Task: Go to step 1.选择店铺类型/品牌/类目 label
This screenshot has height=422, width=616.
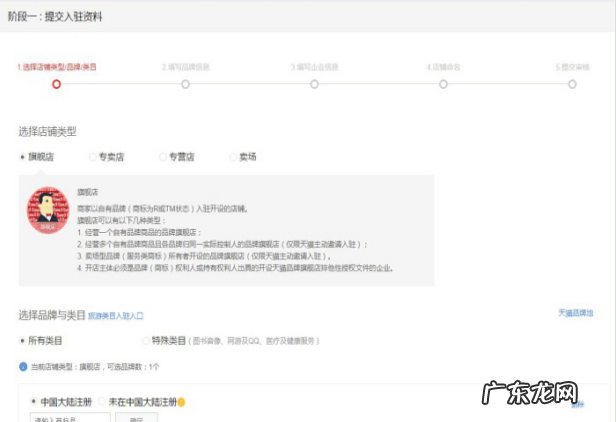Action: [57, 67]
